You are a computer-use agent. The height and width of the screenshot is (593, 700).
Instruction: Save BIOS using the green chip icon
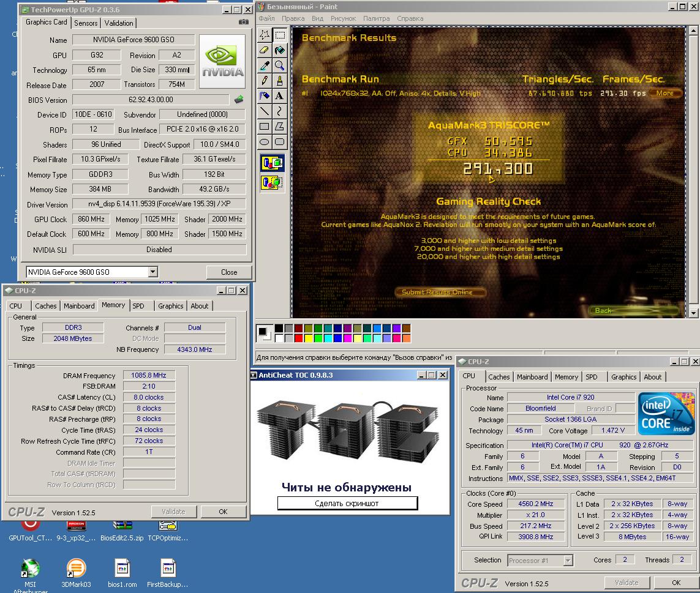point(239,99)
